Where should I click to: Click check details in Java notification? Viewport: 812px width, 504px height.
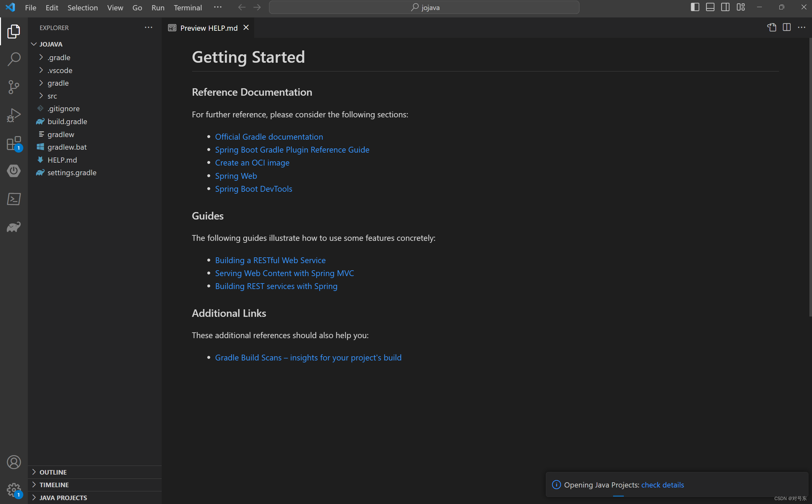pos(662,485)
